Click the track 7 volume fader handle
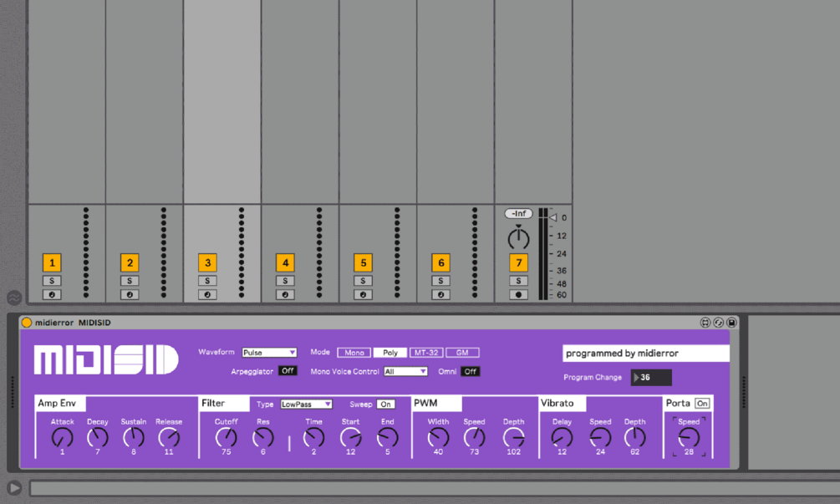840x504 pixels. (553, 217)
